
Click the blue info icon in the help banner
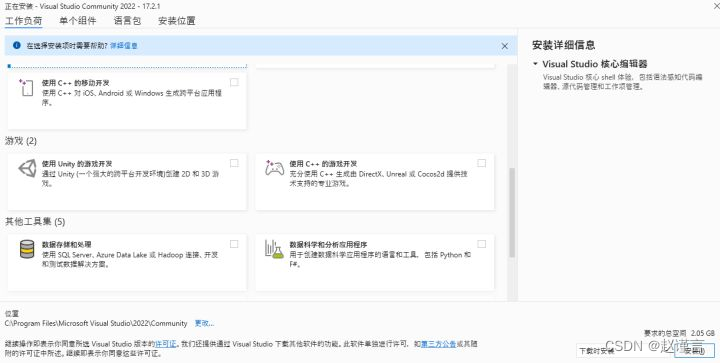(x=17, y=45)
